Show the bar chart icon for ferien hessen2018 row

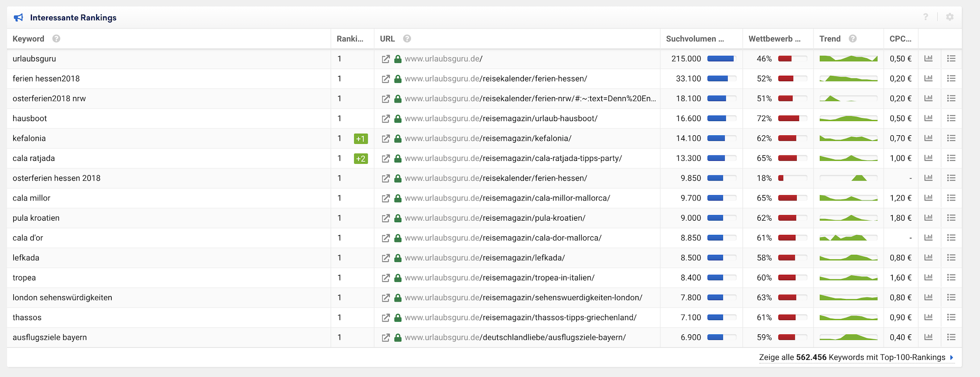pyautogui.click(x=929, y=78)
